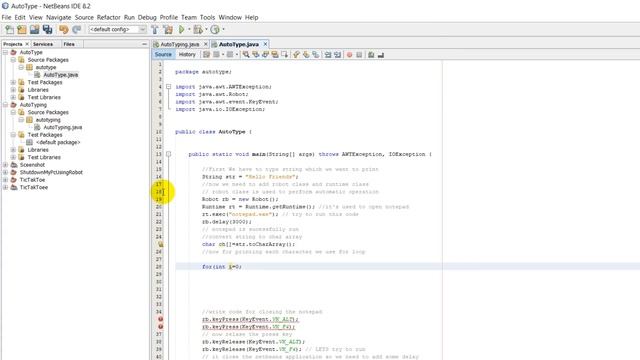The width and height of the screenshot is (640, 360).
Task: Click the Comment icon in the editor toolbar
Action: [371, 54]
